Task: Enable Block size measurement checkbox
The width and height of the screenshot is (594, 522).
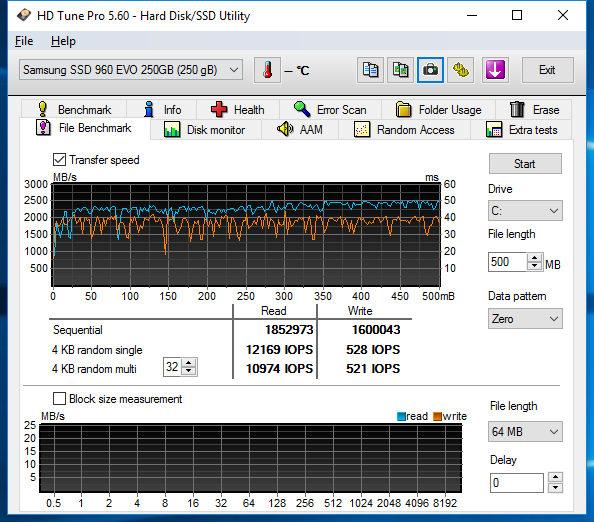Action: click(x=59, y=399)
